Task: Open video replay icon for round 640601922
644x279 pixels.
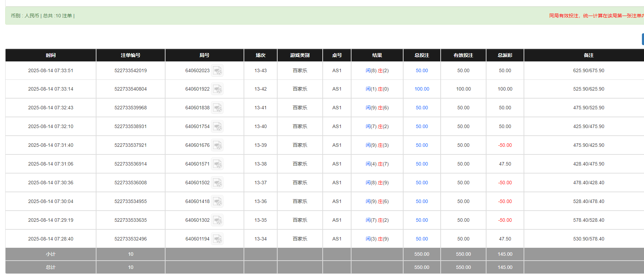Action: (218, 89)
